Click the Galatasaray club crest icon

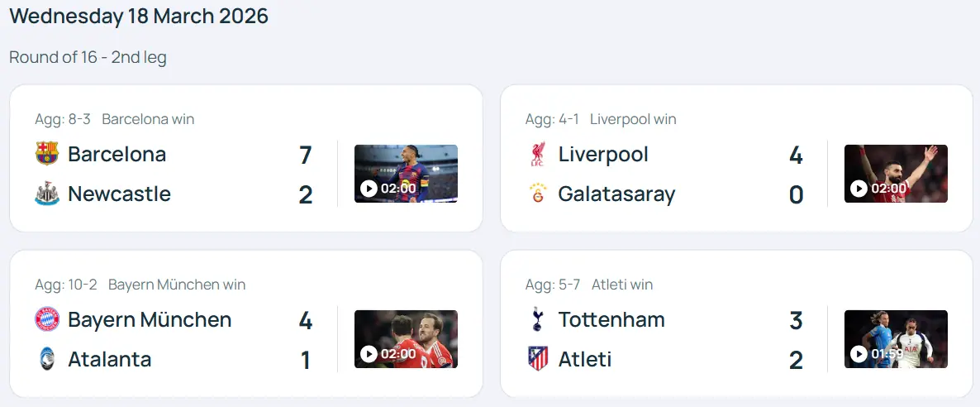(x=538, y=194)
